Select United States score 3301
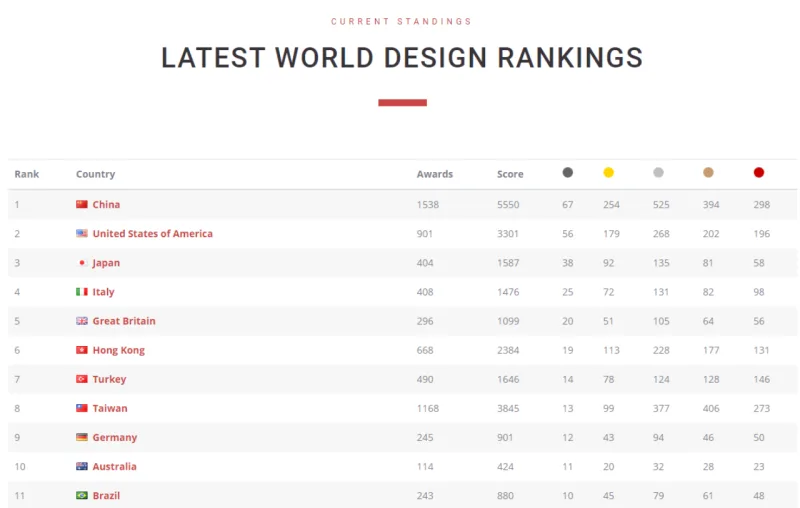800x508 pixels. tap(508, 234)
